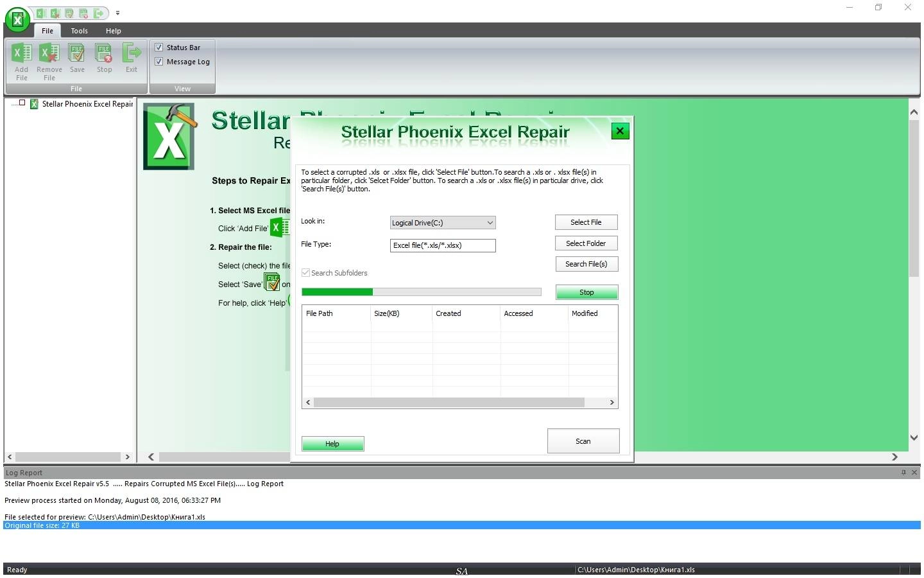Select the 'Original file size: 27 KB' log line
Viewport: 924px width, 578px height.
(462, 525)
